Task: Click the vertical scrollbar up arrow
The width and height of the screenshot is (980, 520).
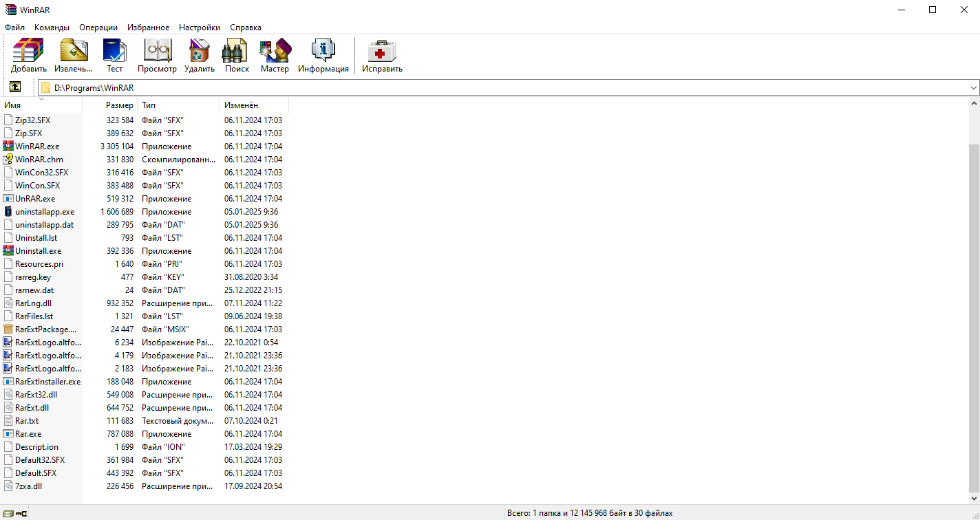Action: (974, 104)
